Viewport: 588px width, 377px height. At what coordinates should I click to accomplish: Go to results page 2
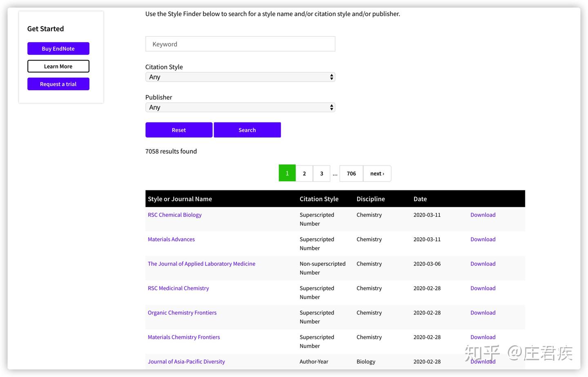(304, 174)
